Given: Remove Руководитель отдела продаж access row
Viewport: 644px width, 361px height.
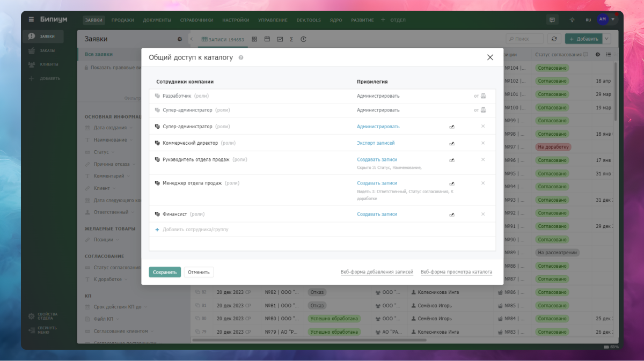Looking at the screenshot, I should click(x=483, y=159).
